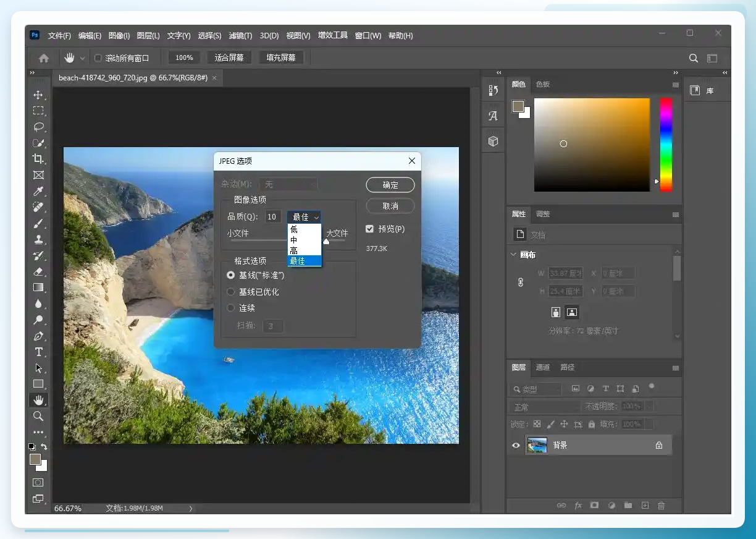Click the rainbow hue slider strip
This screenshot has width=756, height=539.
[x=666, y=145]
